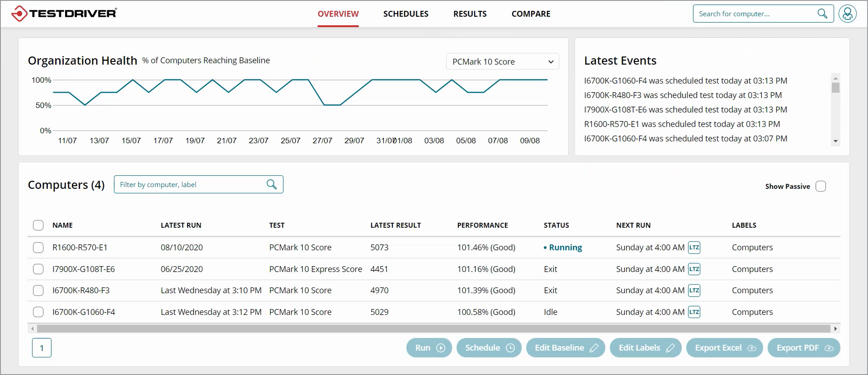Click the PERFORMANCE column header

coord(482,225)
